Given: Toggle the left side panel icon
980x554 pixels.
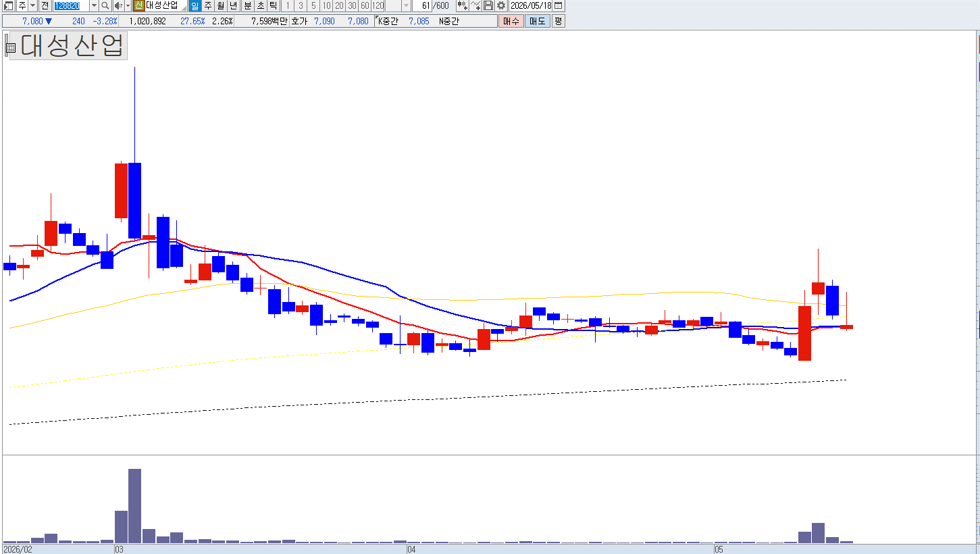Looking at the screenshot, I should coord(8,5).
